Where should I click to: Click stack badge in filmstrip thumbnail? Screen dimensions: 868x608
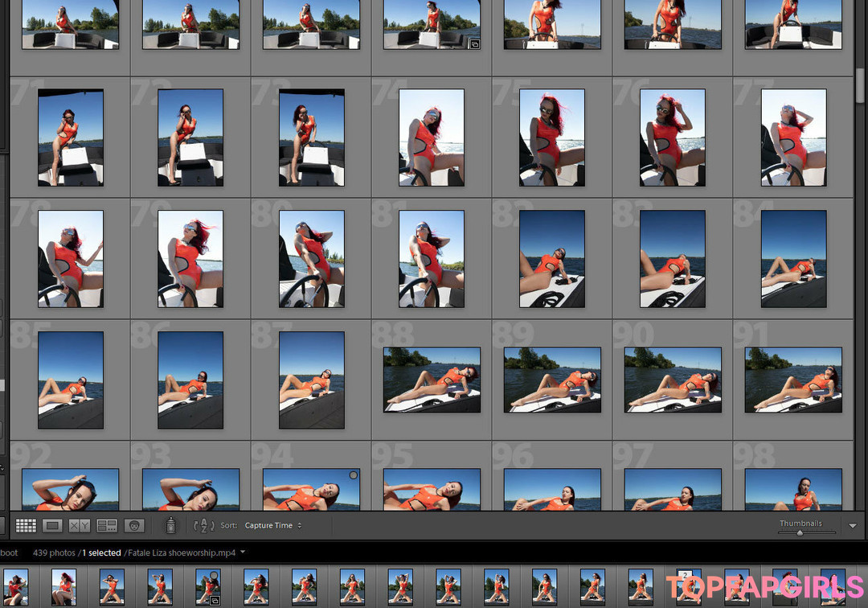click(x=215, y=600)
